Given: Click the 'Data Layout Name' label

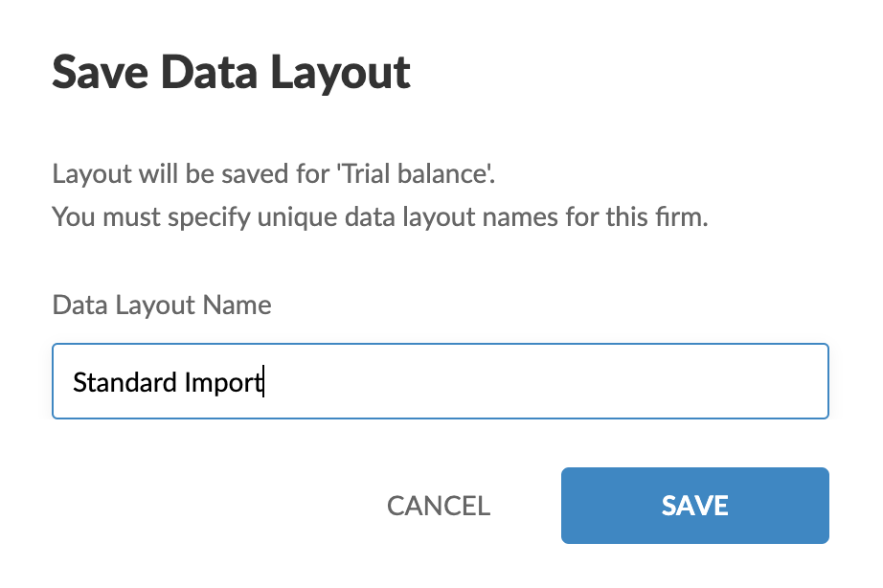Looking at the screenshot, I should (x=161, y=305).
